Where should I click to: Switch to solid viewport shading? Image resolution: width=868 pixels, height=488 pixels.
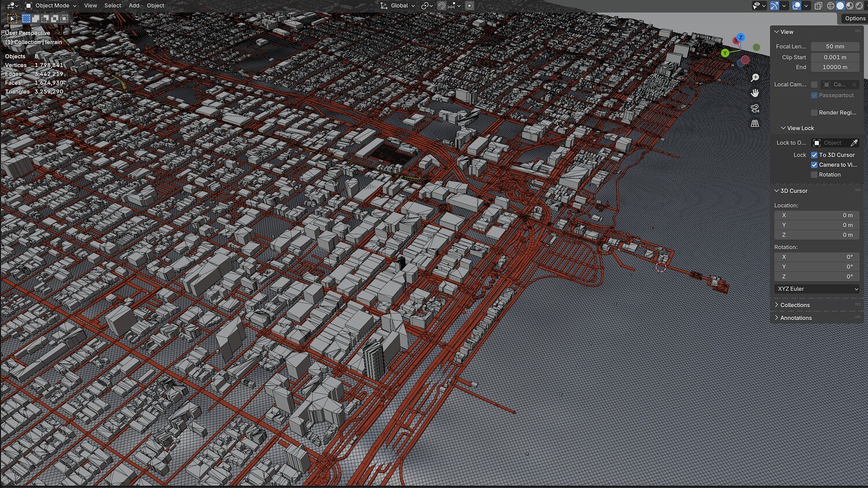[840, 6]
